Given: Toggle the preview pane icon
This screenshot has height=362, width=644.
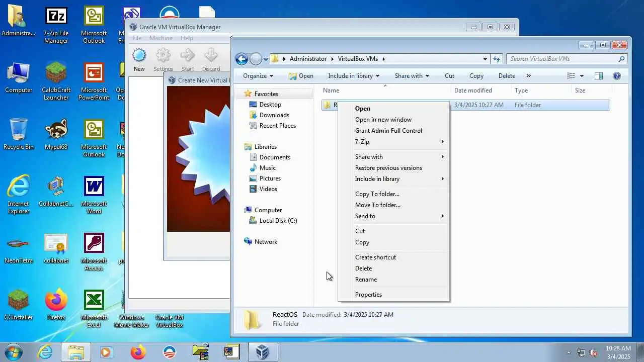Looking at the screenshot, I should click(x=599, y=76).
